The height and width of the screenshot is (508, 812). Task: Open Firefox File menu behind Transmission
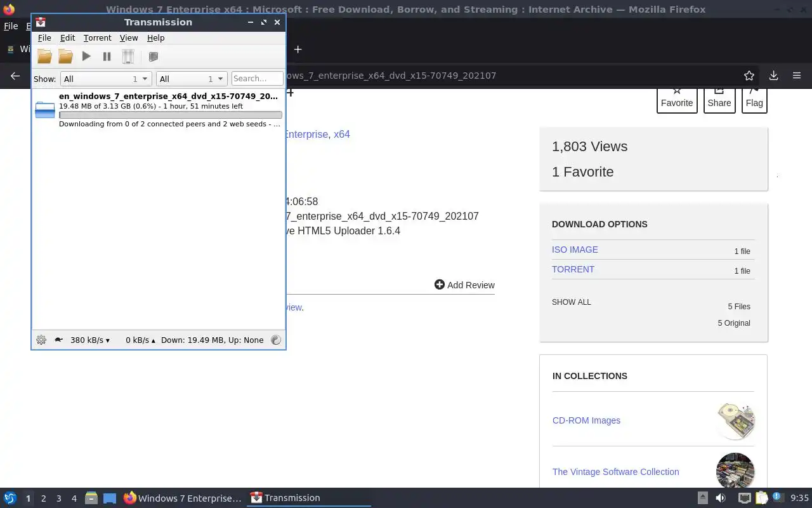[x=11, y=26]
